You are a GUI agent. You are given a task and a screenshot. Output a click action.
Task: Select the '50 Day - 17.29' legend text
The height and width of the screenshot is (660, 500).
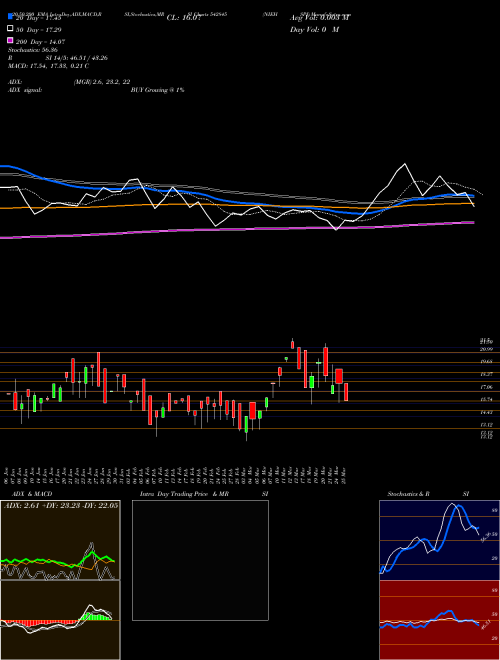[39, 30]
